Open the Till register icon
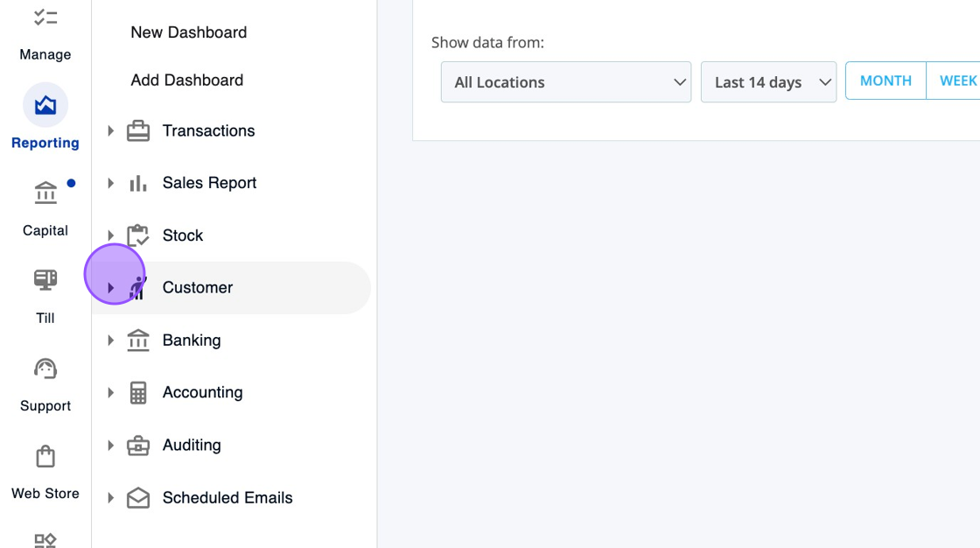This screenshot has width=980, height=548. 45,280
